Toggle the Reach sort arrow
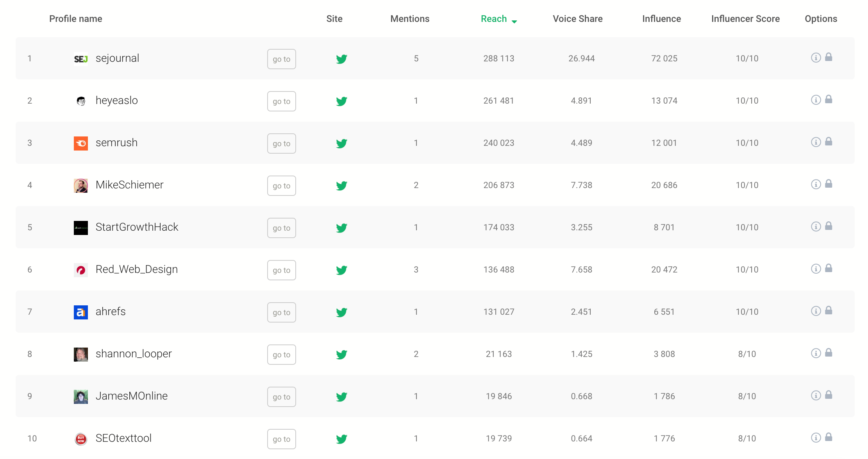The image size is (868, 459). (514, 22)
